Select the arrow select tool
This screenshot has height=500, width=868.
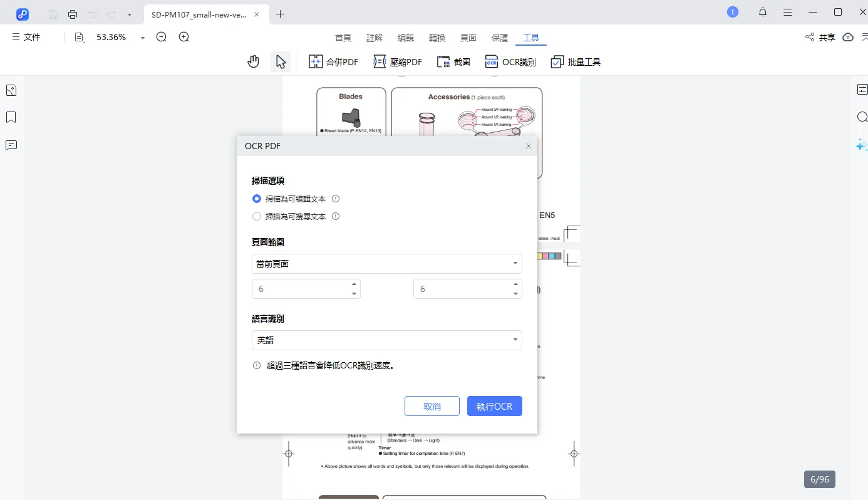(281, 61)
